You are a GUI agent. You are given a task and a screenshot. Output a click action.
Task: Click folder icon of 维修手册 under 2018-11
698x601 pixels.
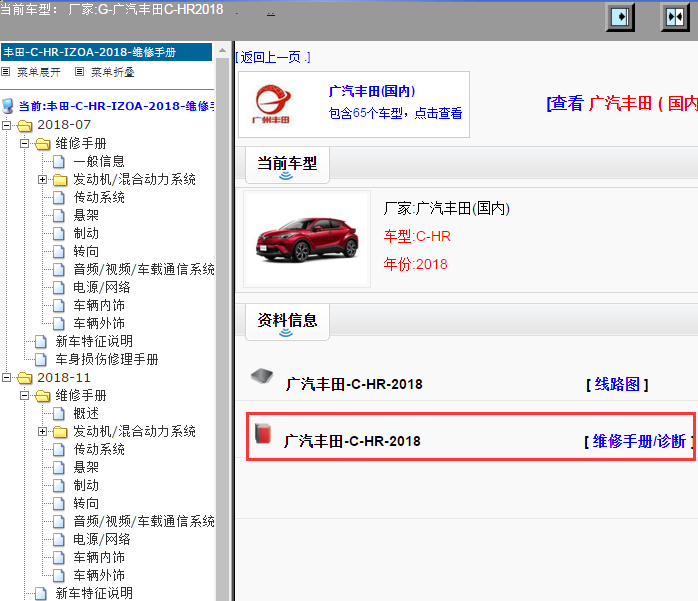[x=43, y=396]
